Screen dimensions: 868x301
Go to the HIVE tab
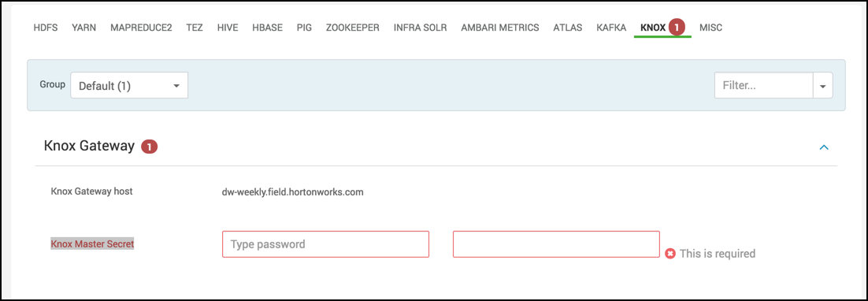pyautogui.click(x=228, y=28)
